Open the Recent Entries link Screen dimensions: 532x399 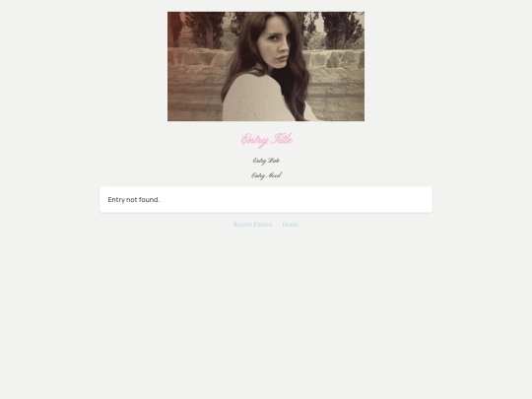click(252, 225)
